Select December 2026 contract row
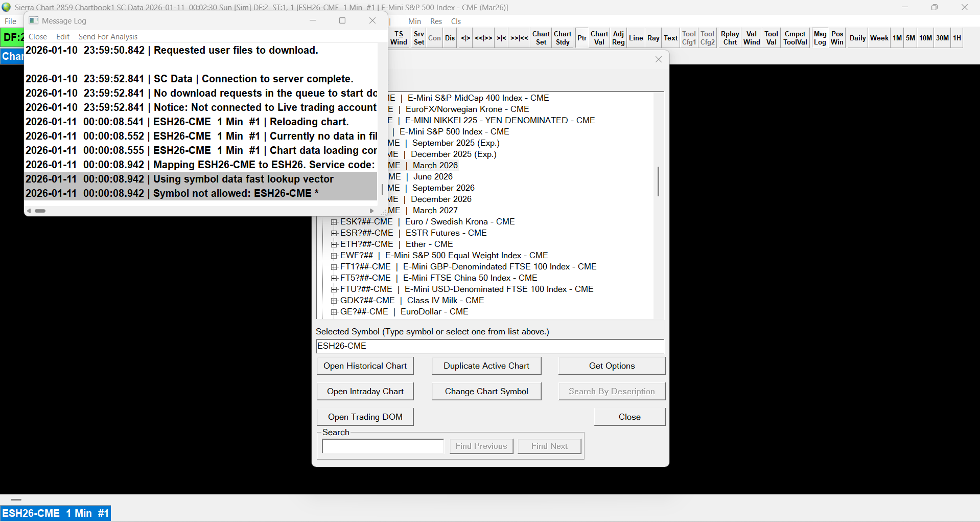 coord(441,199)
